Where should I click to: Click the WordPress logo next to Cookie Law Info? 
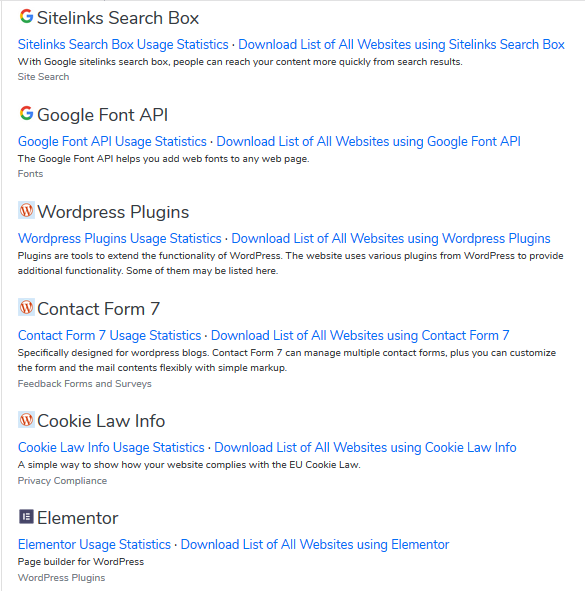tap(26, 419)
